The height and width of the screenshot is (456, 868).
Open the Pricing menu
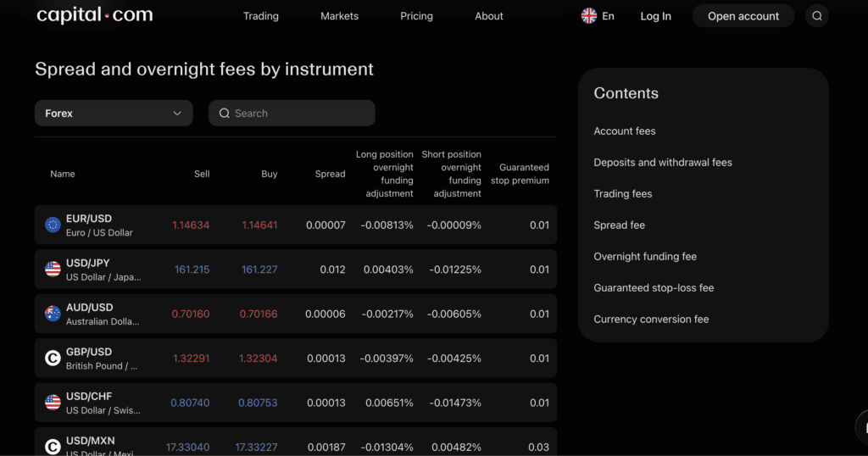tap(416, 16)
